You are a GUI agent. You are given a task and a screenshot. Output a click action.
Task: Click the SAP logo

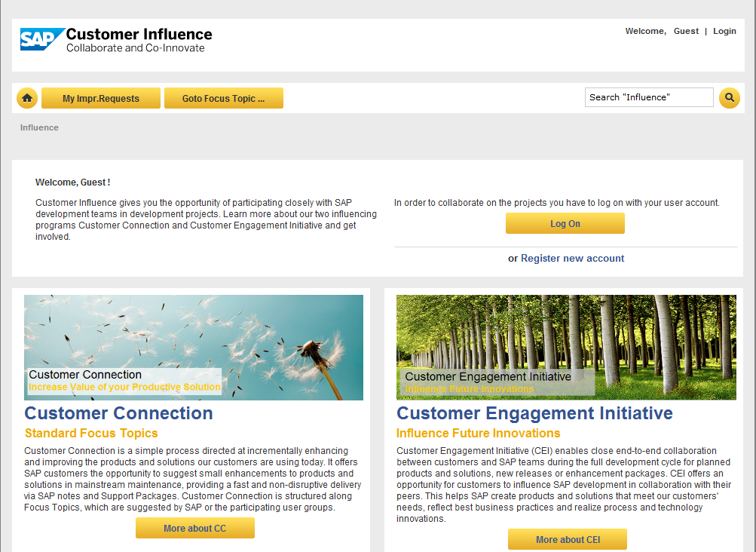click(x=42, y=39)
